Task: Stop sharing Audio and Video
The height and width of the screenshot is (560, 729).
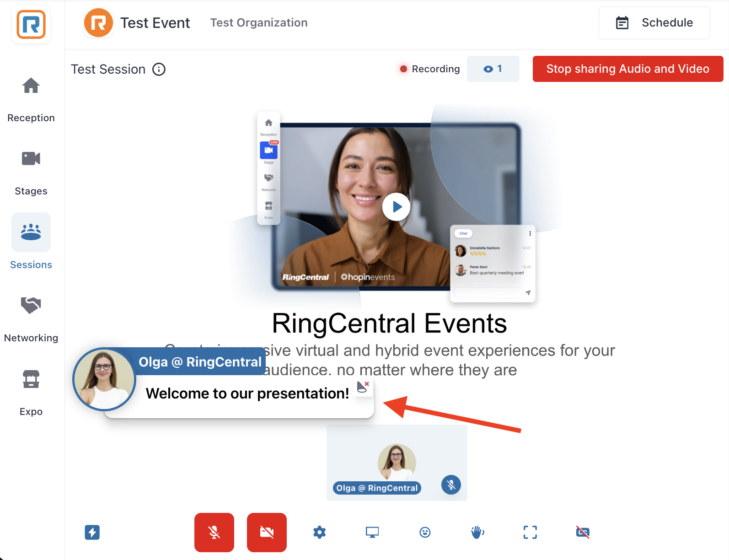Action: [627, 69]
